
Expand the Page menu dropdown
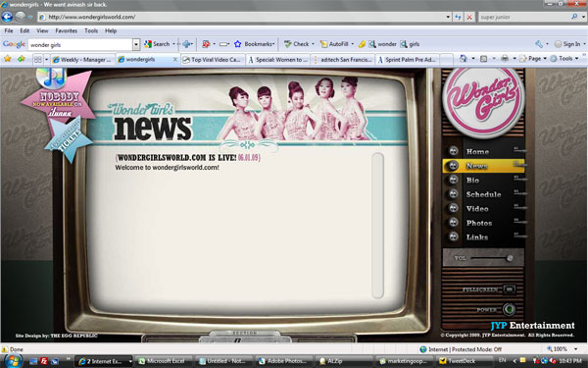545,59
